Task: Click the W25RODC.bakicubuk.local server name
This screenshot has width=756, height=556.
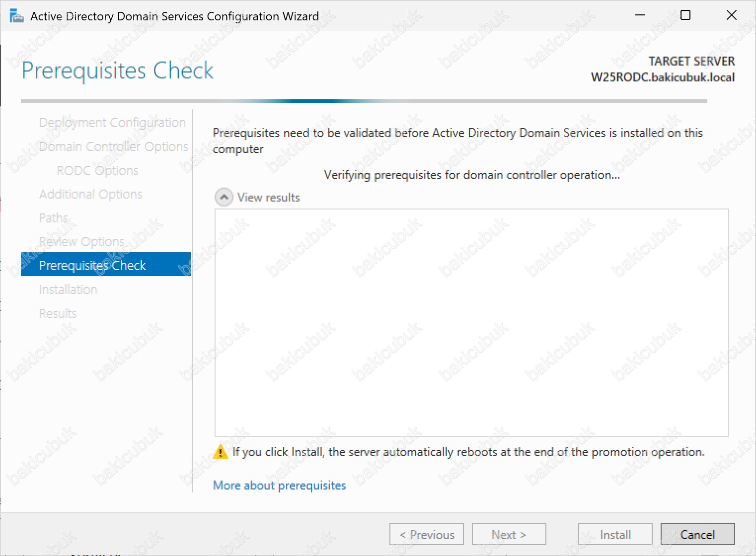Action: [663, 77]
